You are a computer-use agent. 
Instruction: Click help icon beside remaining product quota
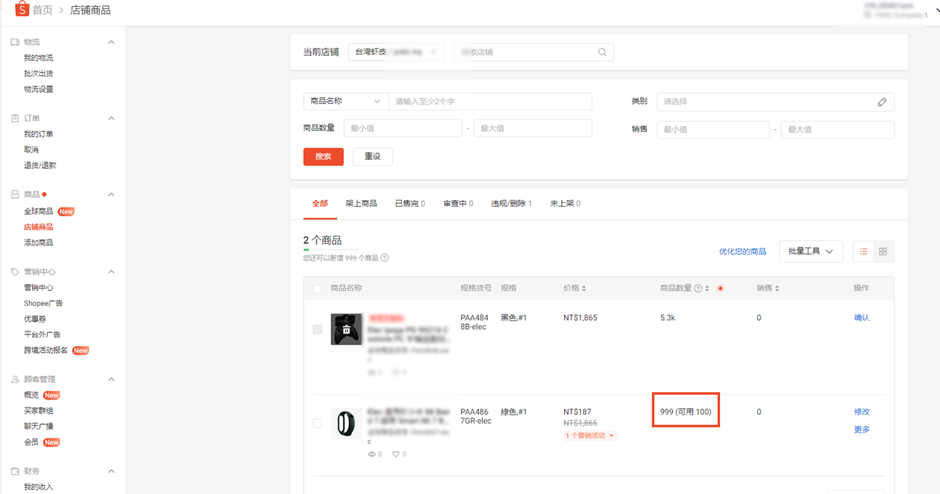point(385,258)
